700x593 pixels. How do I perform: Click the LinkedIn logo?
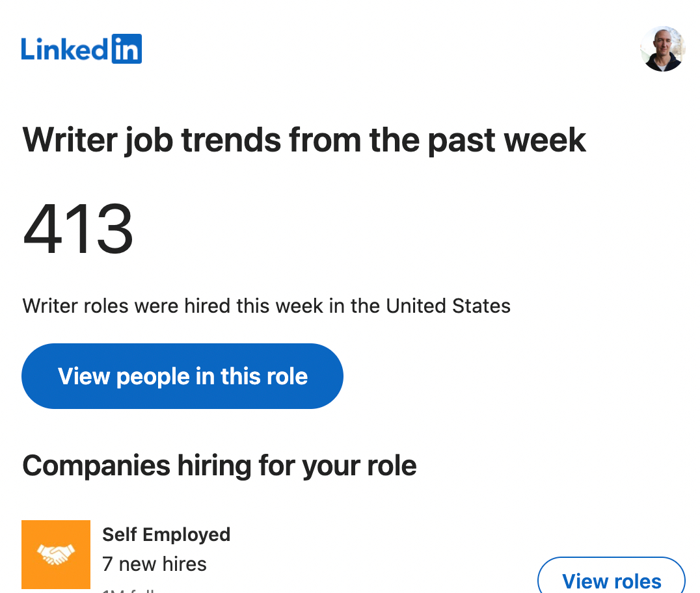coord(81,49)
